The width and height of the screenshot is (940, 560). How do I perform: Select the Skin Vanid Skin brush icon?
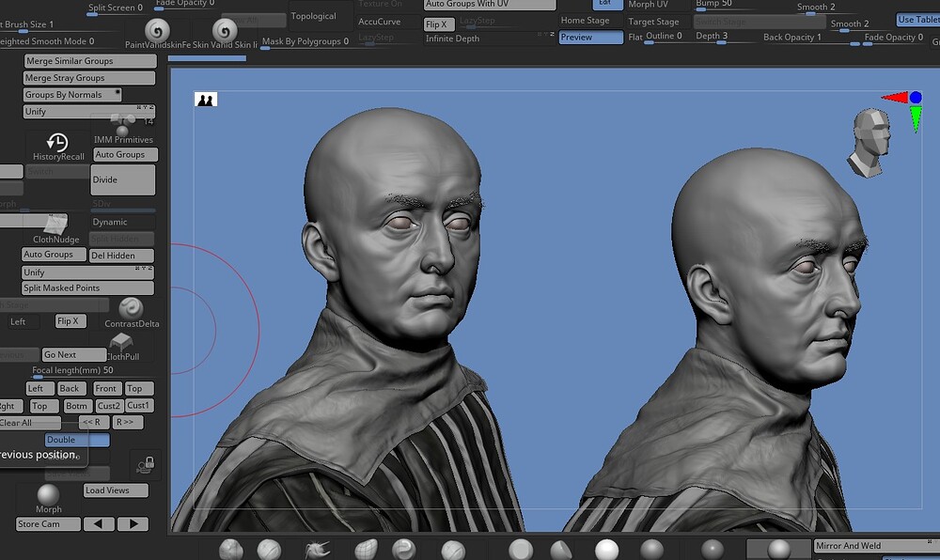coord(225,30)
